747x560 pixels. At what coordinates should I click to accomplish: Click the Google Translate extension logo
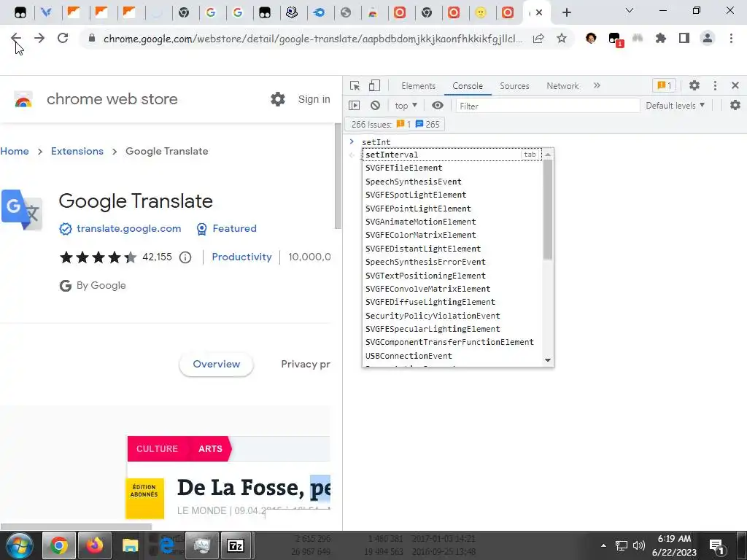coord(22,209)
